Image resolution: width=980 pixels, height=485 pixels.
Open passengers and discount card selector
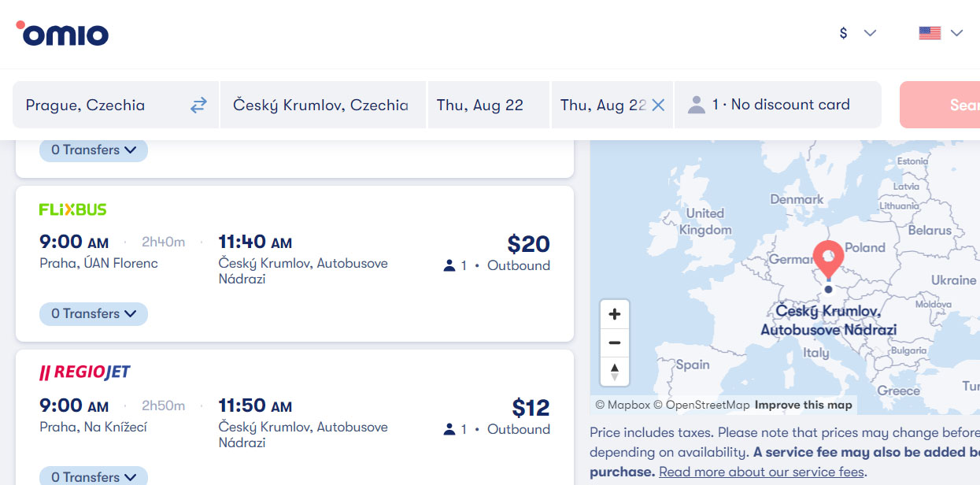point(778,105)
